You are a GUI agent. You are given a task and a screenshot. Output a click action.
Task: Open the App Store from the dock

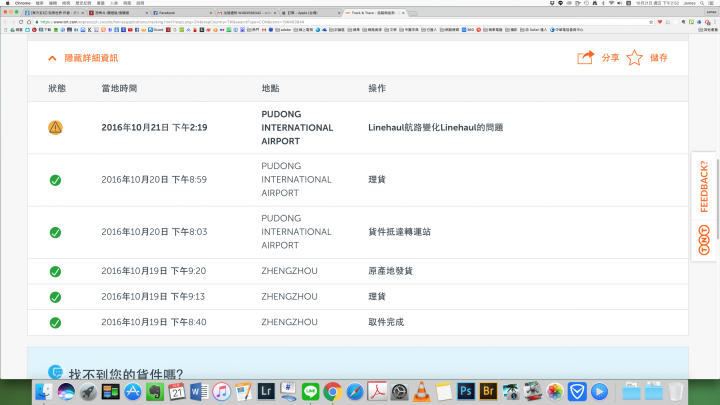133,392
